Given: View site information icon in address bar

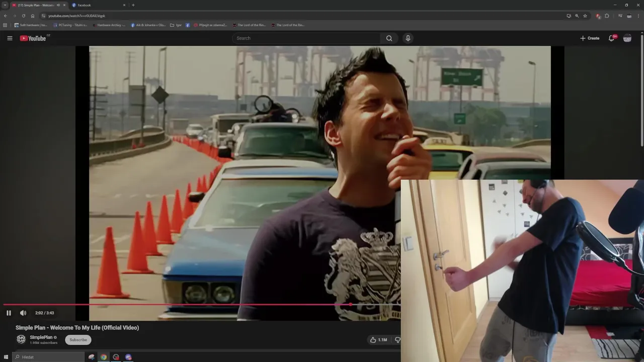Looking at the screenshot, I should [44, 16].
